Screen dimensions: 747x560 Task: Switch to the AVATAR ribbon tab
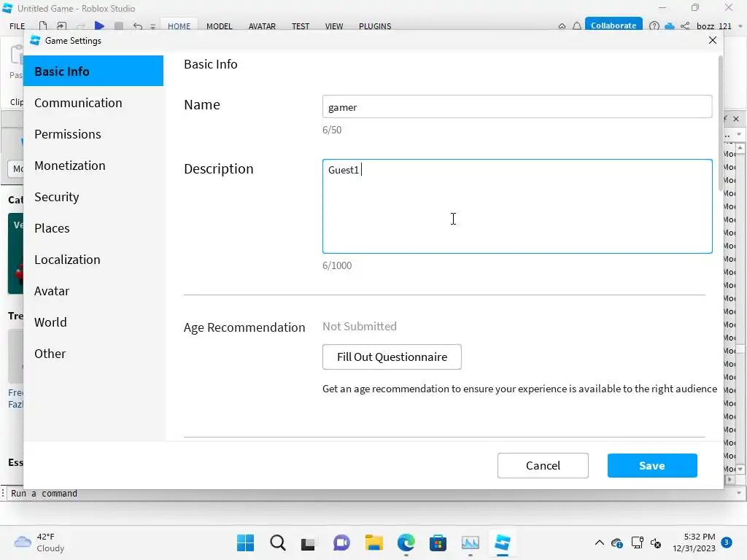[x=262, y=26]
